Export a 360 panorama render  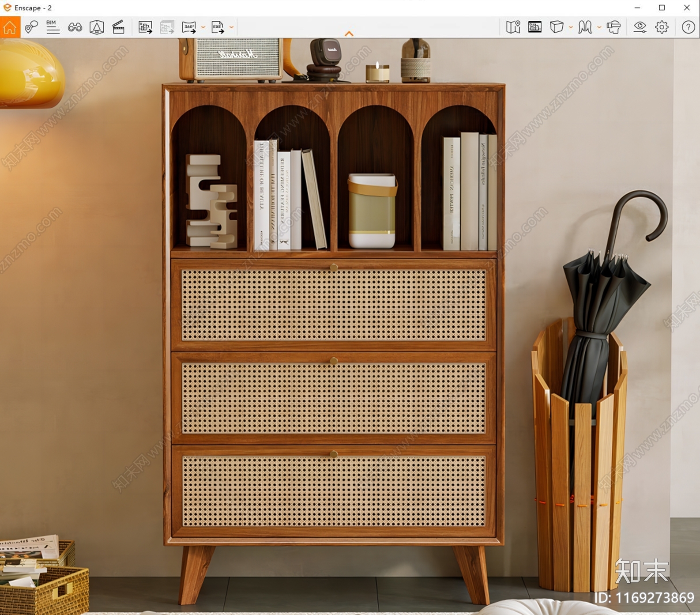(x=189, y=27)
